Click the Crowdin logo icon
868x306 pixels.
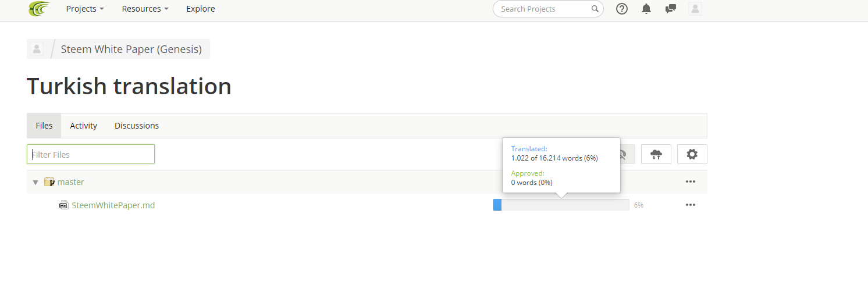(40, 9)
